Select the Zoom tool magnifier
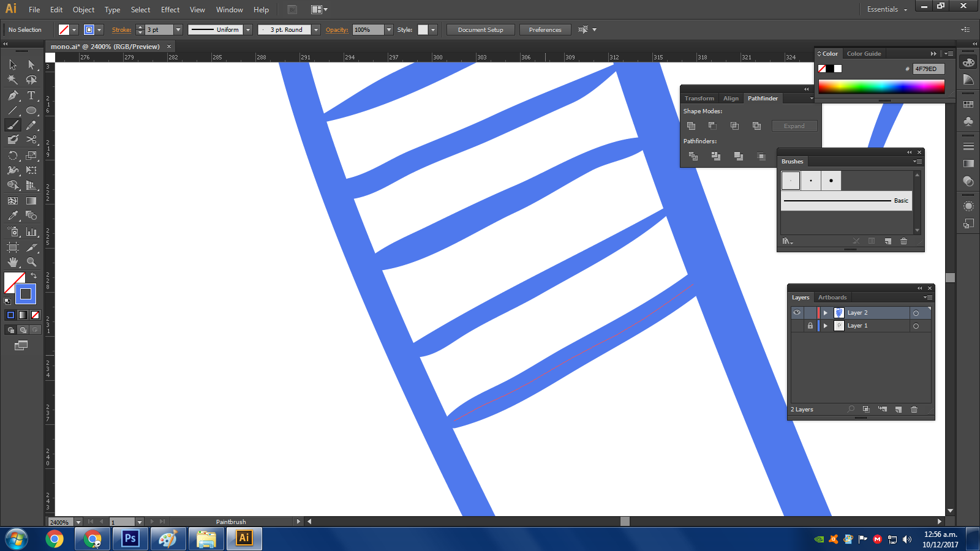 (x=31, y=262)
